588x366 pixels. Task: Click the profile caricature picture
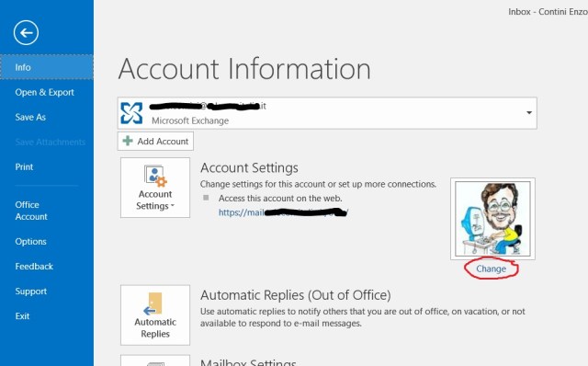click(x=492, y=219)
